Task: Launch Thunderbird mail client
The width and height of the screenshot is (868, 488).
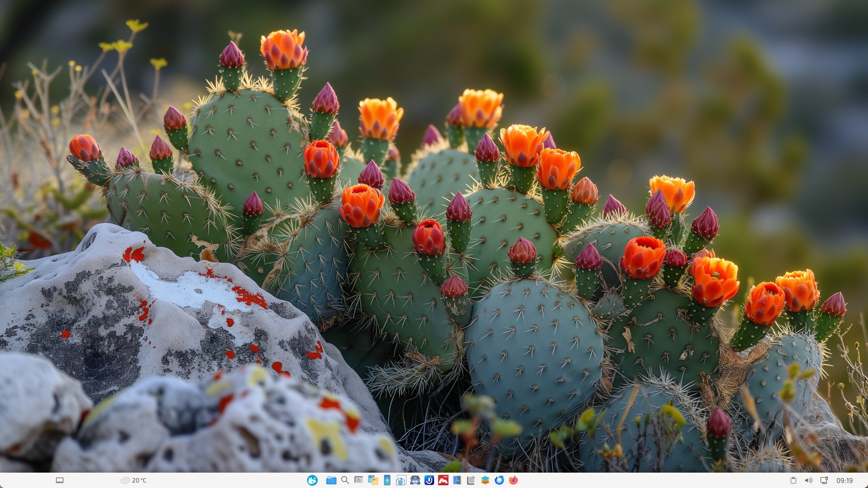Action: 499,480
